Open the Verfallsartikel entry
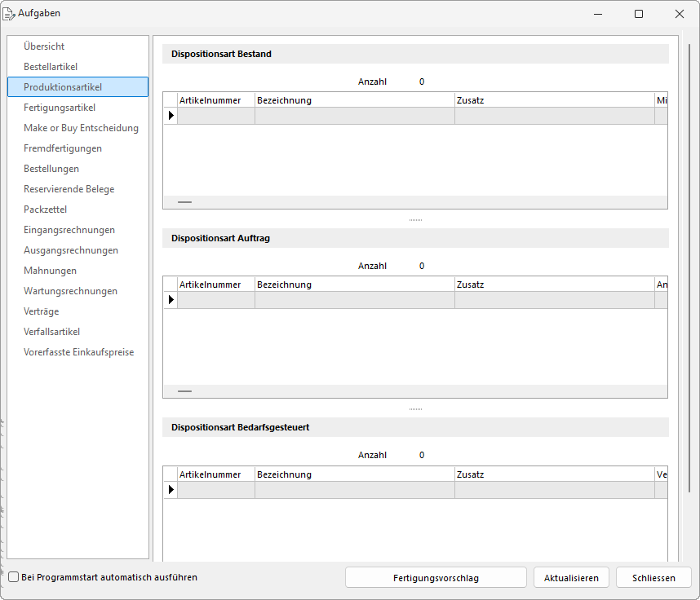The width and height of the screenshot is (700, 600). [51, 332]
